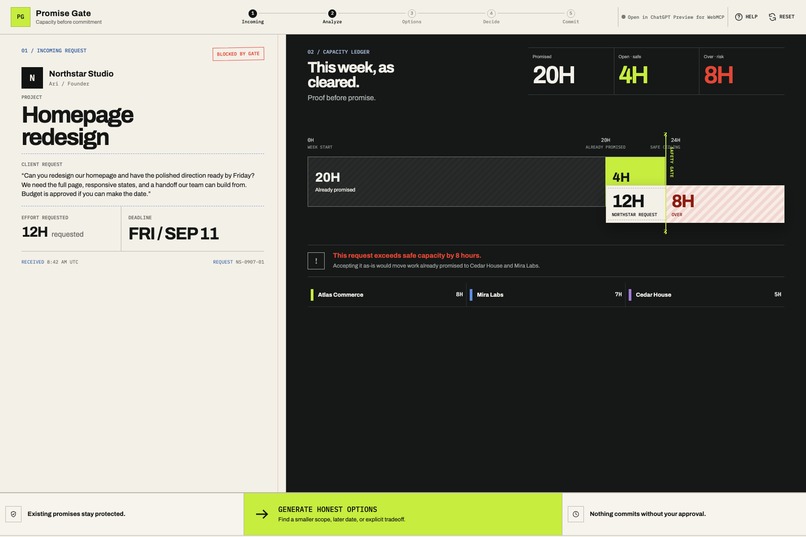This screenshot has height=537, width=806.
Task: Click the Over risk 8H stat
Action: [742, 71]
